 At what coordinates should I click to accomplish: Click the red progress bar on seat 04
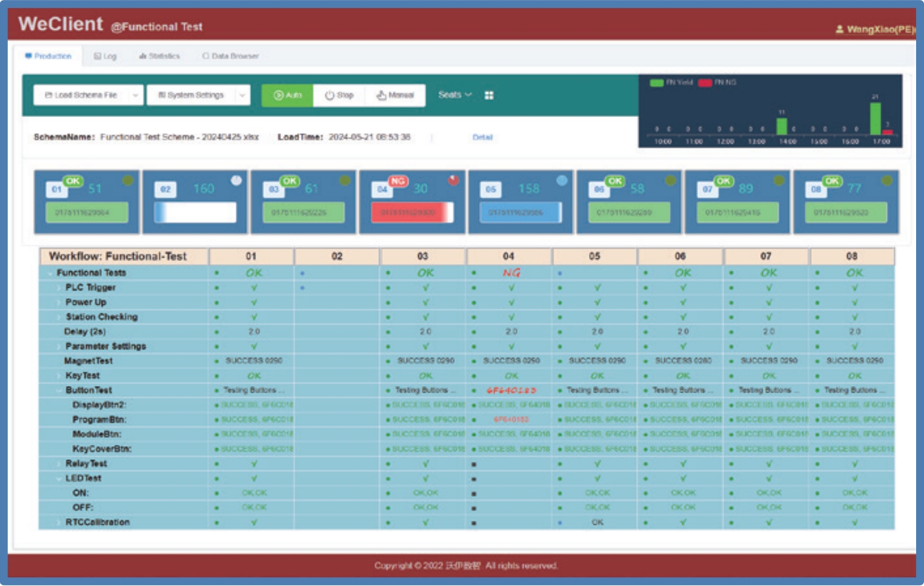(412, 213)
